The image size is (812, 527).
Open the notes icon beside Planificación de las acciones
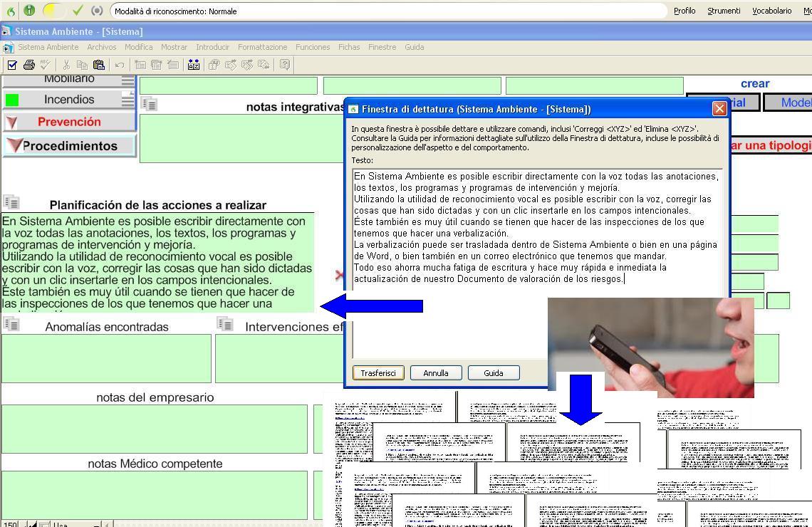[x=12, y=204]
